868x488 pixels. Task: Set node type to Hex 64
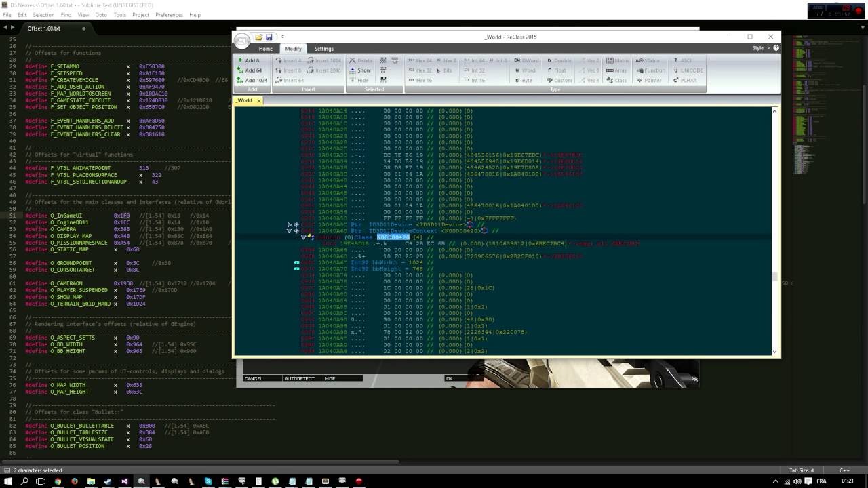point(420,60)
